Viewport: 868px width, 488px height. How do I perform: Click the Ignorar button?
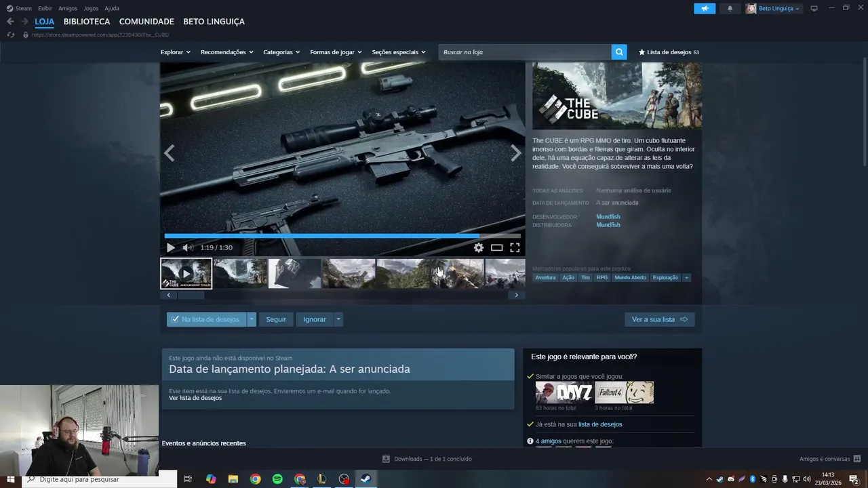coord(315,319)
